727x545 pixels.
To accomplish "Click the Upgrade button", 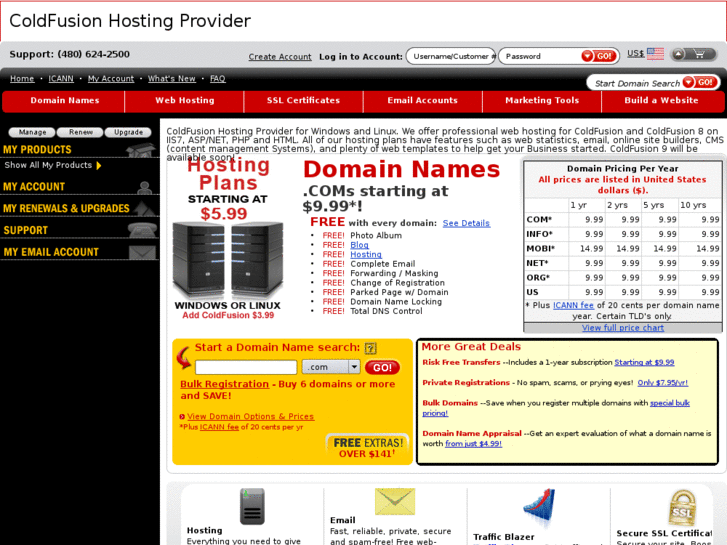I will click(128, 132).
